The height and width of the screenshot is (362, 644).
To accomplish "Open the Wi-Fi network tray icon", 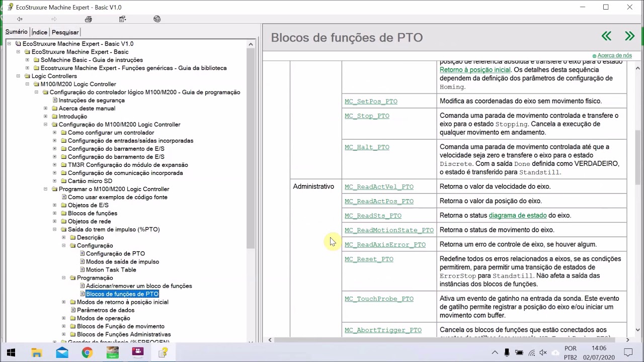I will pos(531,353).
